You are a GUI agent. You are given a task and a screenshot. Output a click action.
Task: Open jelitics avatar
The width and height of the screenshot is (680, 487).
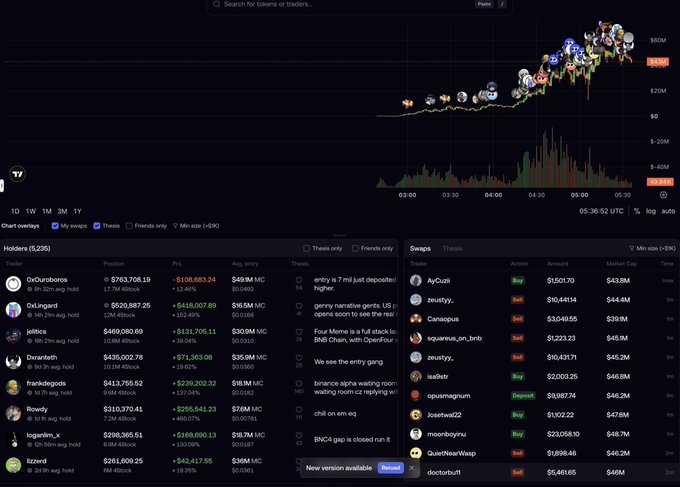[13, 336]
